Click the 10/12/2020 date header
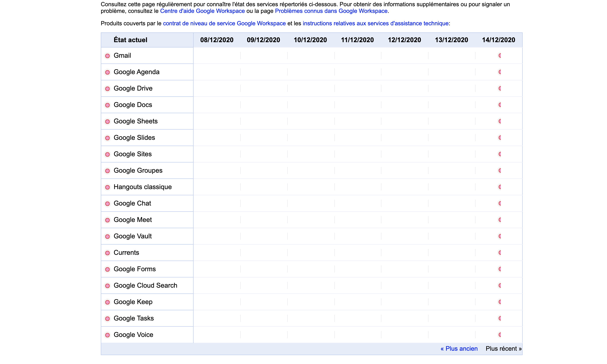This screenshot has width=607, height=364. pyautogui.click(x=310, y=40)
